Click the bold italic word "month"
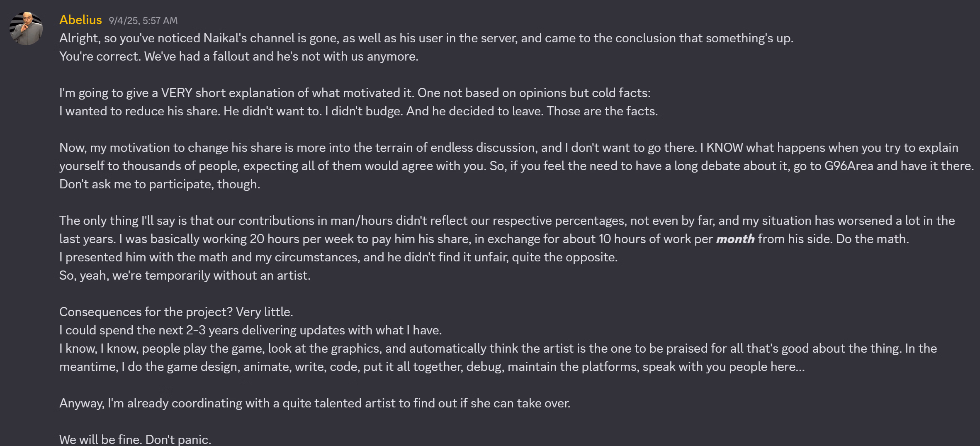 click(735, 239)
